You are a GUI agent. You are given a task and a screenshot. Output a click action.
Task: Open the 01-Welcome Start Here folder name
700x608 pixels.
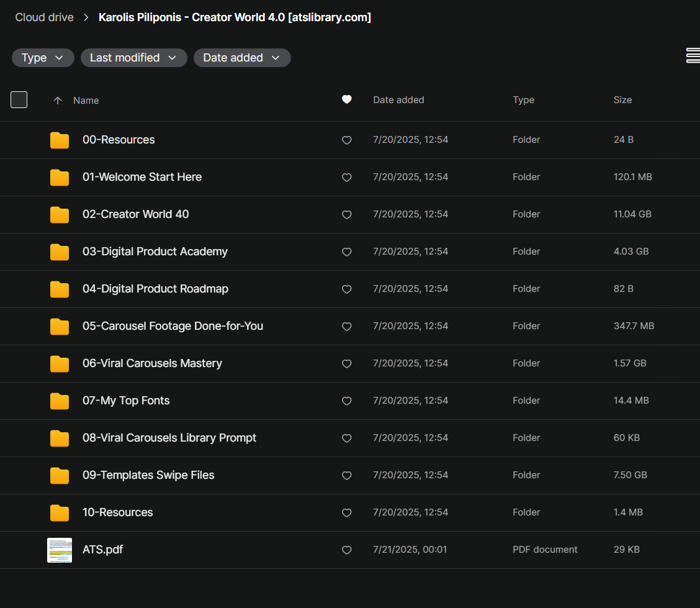(142, 177)
